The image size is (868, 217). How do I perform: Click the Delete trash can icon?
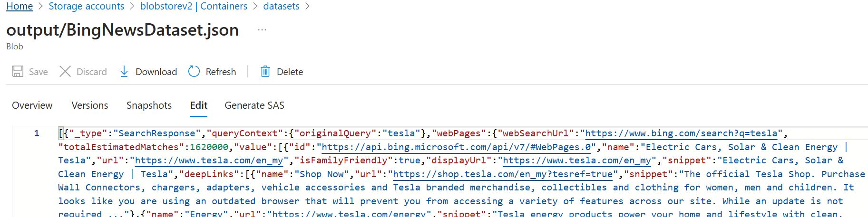(x=265, y=72)
